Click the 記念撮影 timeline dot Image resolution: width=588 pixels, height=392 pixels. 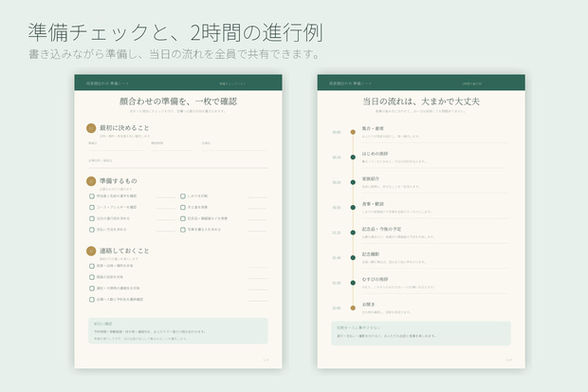[353, 257]
